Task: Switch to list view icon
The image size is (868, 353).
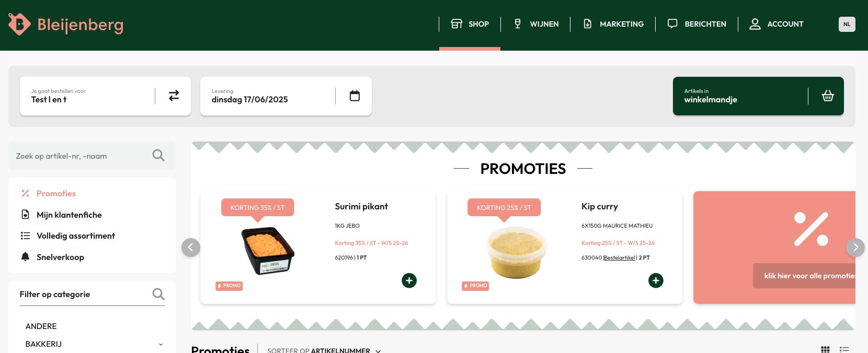Action: [844, 349]
